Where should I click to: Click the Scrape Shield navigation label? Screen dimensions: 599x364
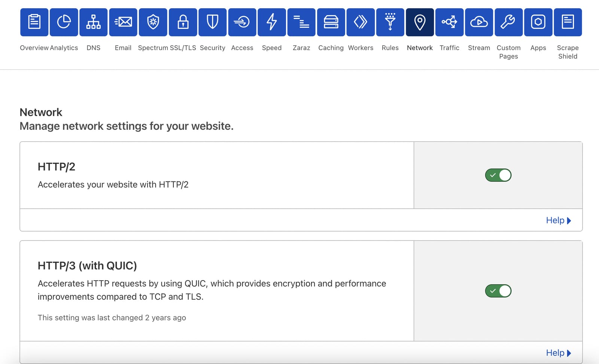[x=568, y=52]
